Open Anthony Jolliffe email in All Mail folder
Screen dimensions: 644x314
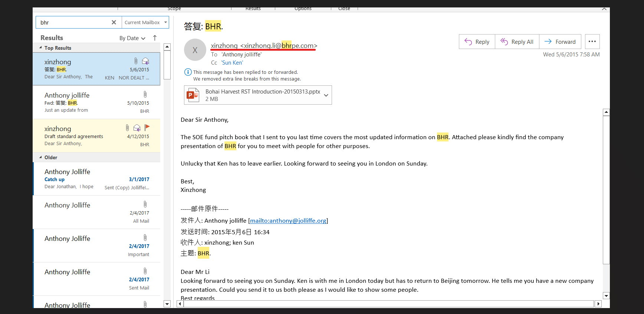pos(96,212)
